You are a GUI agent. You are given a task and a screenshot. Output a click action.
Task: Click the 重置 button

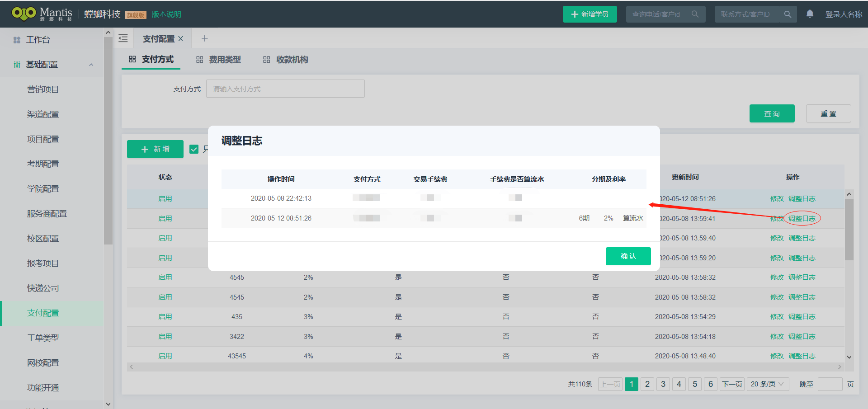pos(828,113)
